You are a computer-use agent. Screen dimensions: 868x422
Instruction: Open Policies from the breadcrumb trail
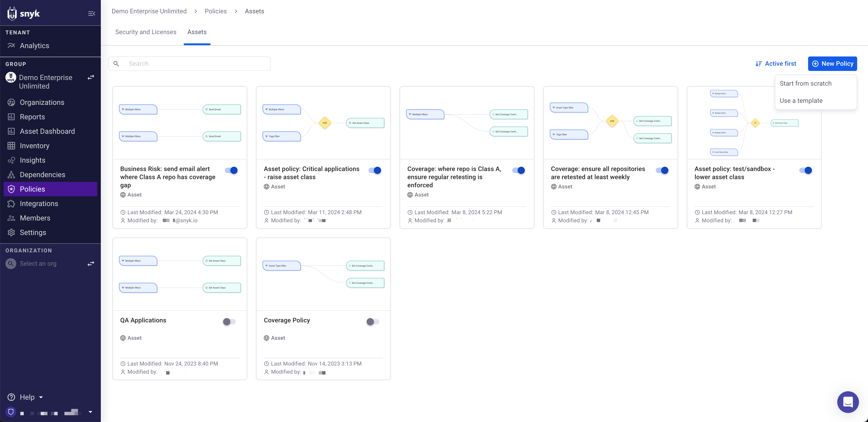pos(215,11)
